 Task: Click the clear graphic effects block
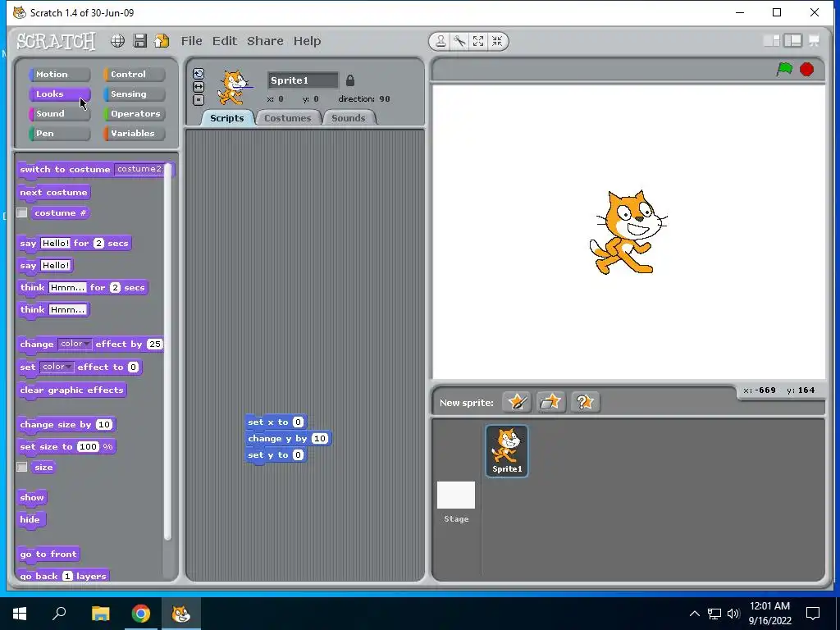[72, 390]
